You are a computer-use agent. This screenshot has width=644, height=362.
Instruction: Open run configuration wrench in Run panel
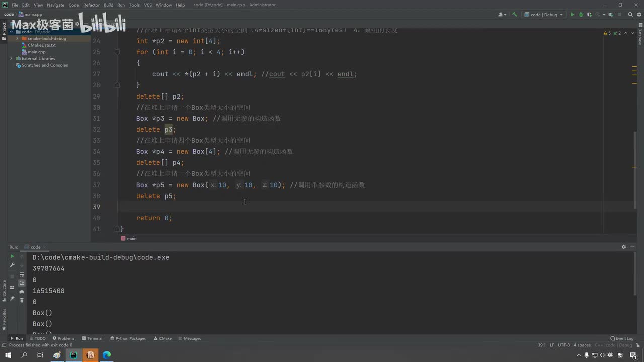pyautogui.click(x=13, y=265)
